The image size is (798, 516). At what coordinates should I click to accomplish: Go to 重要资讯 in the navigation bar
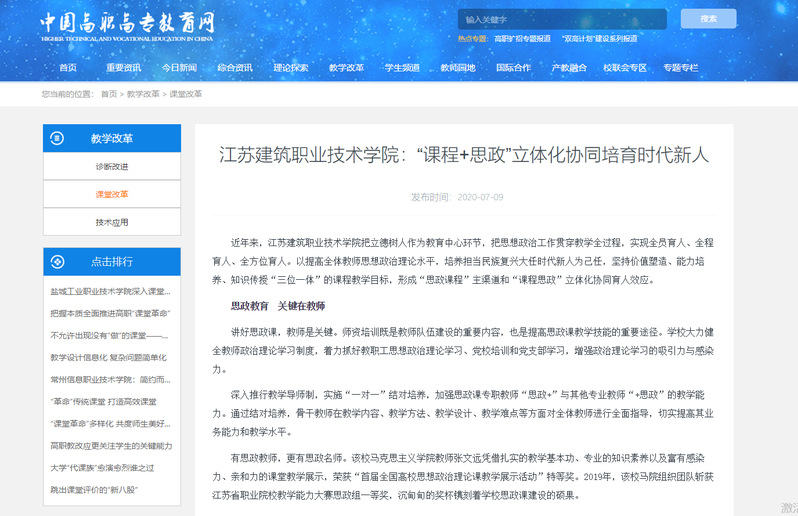(x=122, y=68)
